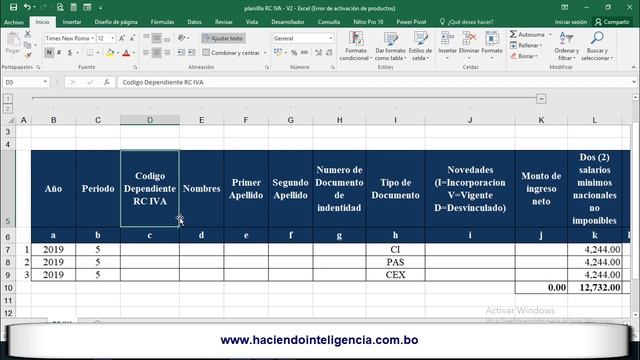Increase decimal places
640x360 pixels.
pos(318,53)
